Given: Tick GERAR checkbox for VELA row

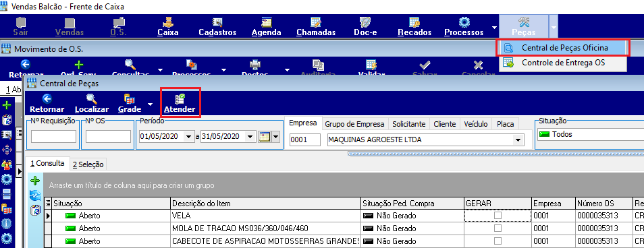Looking at the screenshot, I should 498,215.
